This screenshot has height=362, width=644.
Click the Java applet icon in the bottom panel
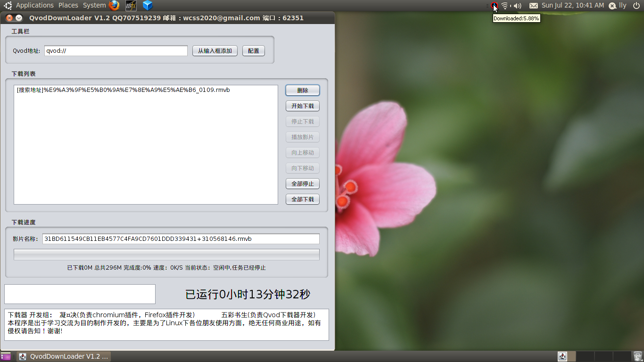coord(562,356)
